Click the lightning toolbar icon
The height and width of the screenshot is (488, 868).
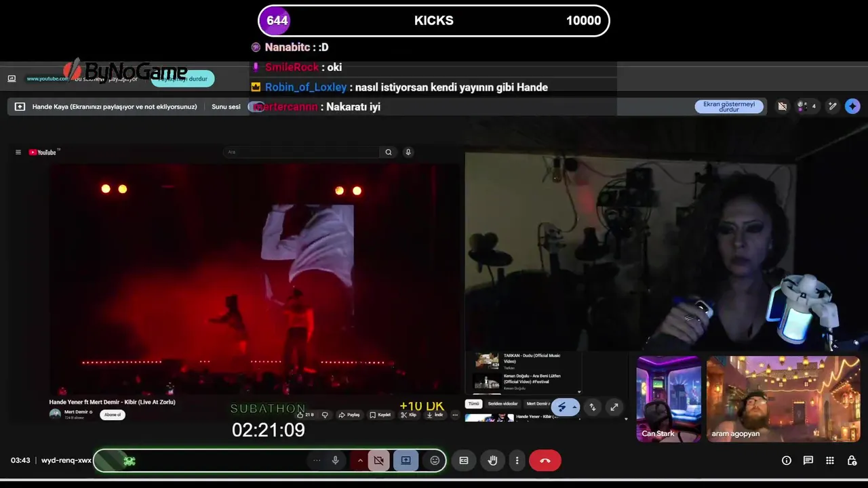click(x=561, y=407)
